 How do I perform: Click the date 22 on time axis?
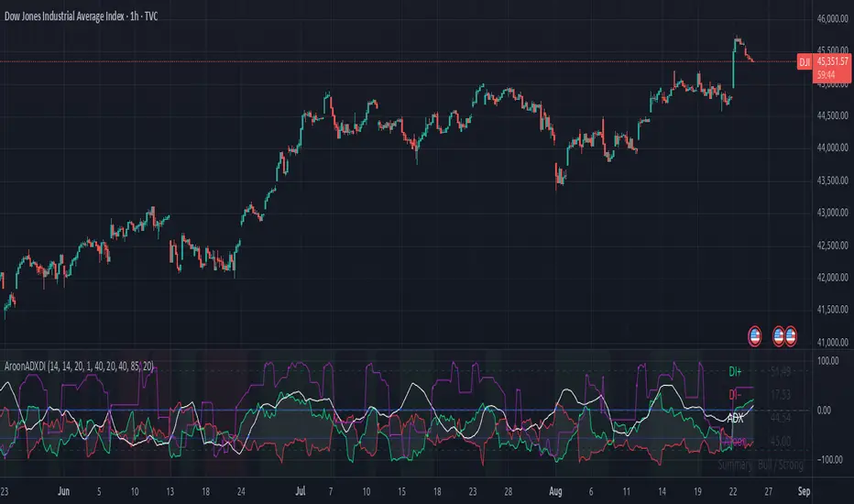pos(733,491)
